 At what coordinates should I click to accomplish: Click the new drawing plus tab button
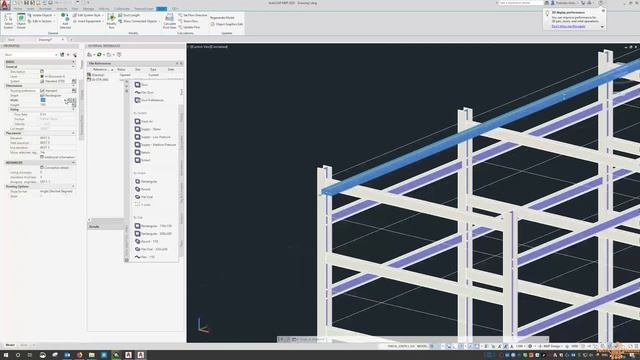pos(71,40)
